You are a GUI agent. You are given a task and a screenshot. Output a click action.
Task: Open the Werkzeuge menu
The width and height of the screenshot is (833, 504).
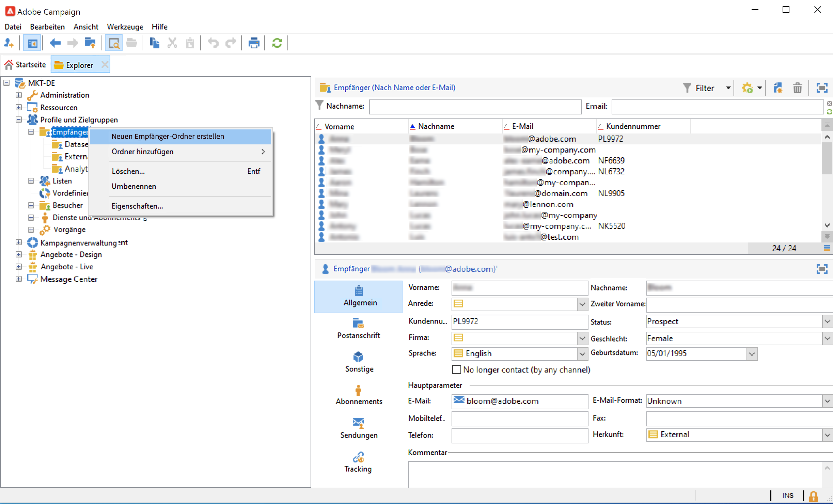[125, 27]
